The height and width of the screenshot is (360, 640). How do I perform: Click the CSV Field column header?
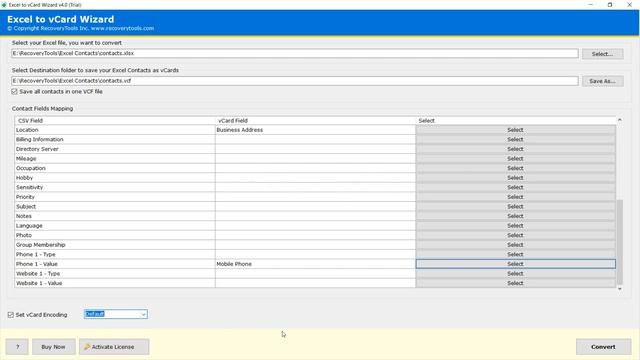point(115,121)
